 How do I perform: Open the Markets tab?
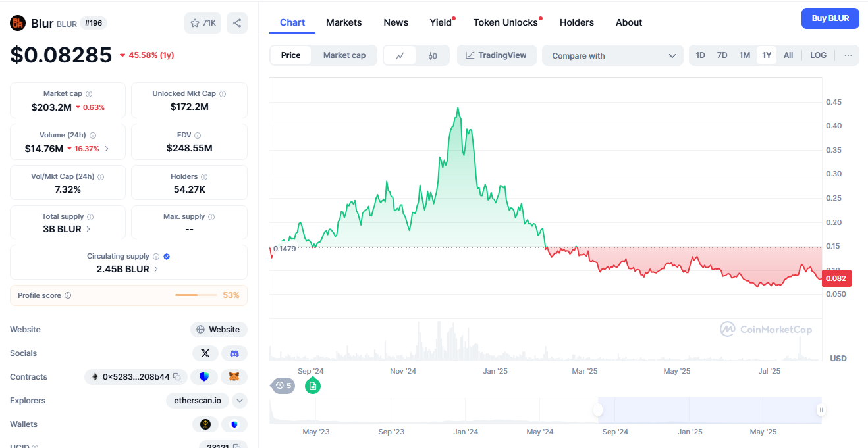(344, 22)
